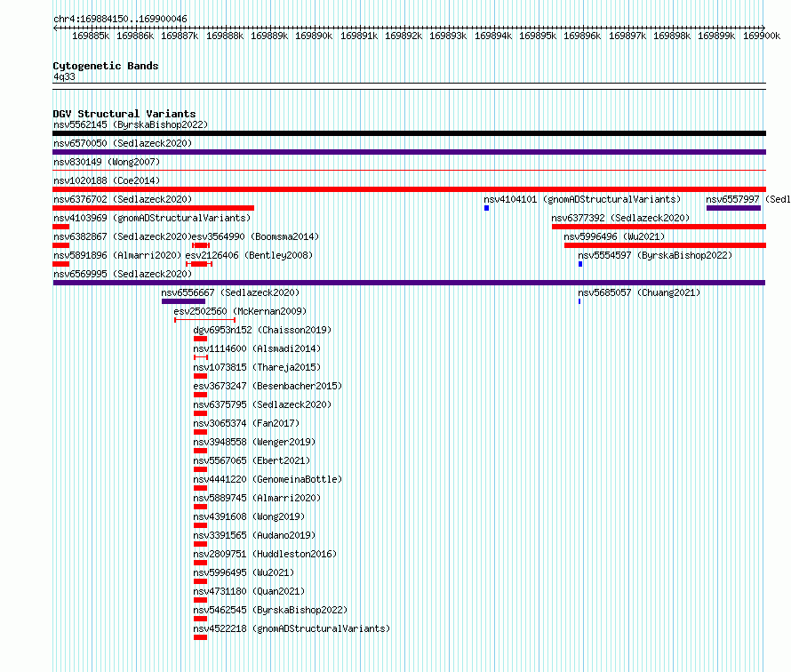Open nsv4104101 (gnomADStructuralVariants) label

pos(582,199)
